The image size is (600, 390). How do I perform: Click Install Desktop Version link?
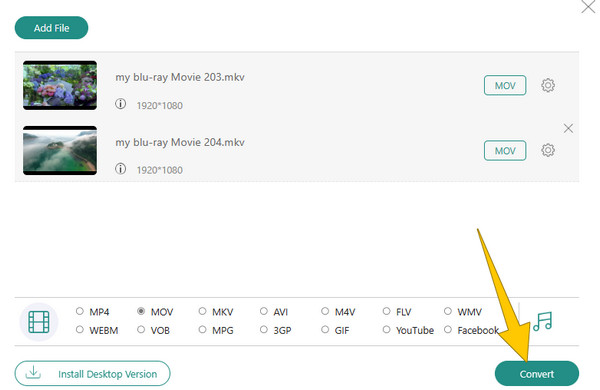point(93,374)
